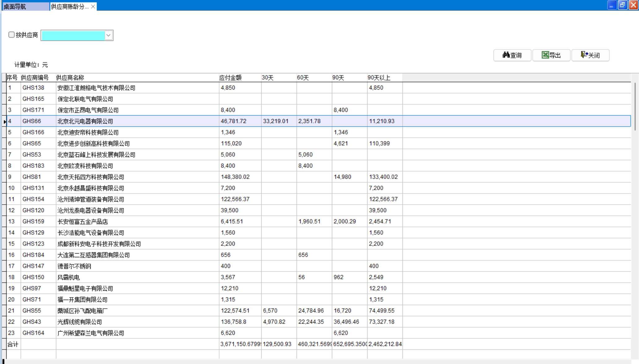Click the Excel icon on 导出

coord(545,55)
